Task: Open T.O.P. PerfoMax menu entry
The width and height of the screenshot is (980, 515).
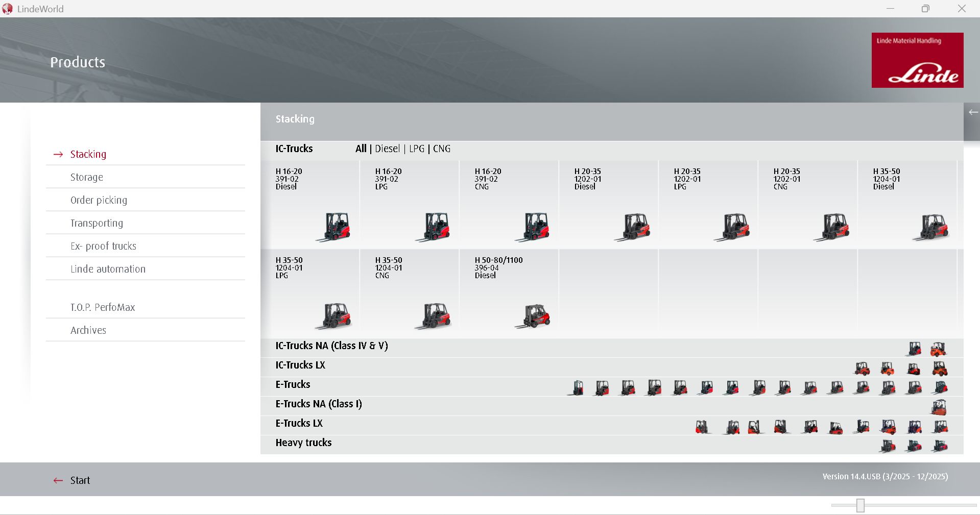Action: 103,307
